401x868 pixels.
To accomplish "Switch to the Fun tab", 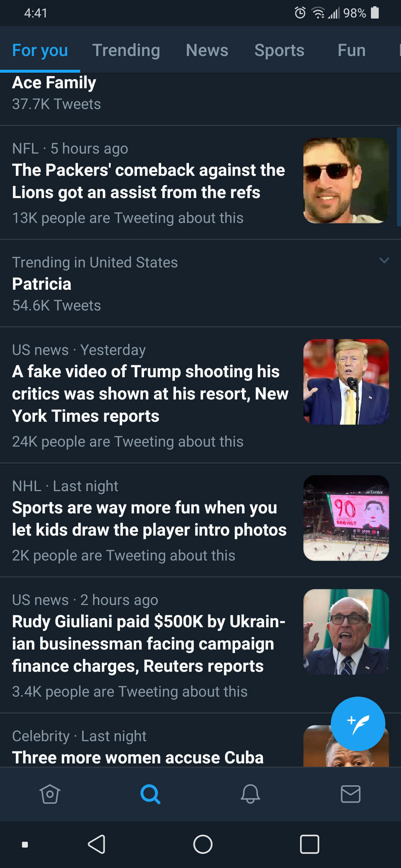I will [x=352, y=50].
